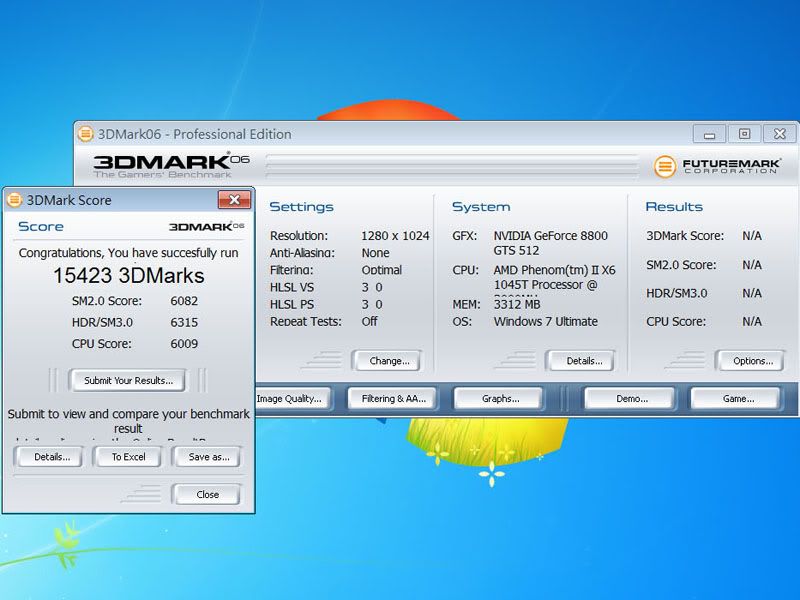Launch the Demo... button
This screenshot has height=600, width=800.
632,398
